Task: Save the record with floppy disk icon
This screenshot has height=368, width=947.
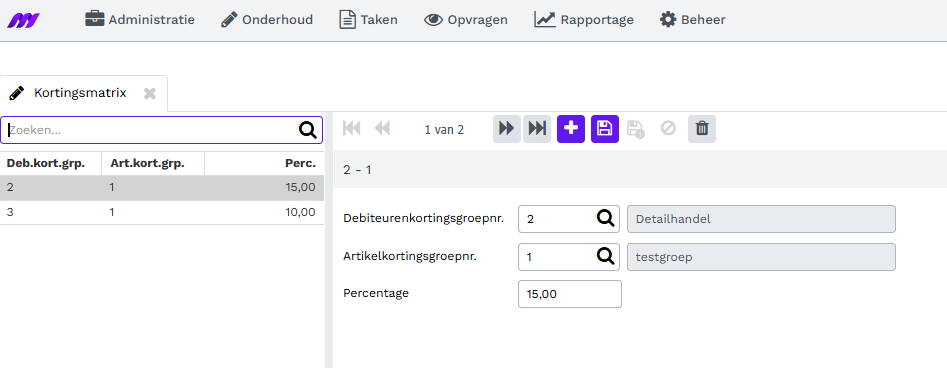Action: 605,129
